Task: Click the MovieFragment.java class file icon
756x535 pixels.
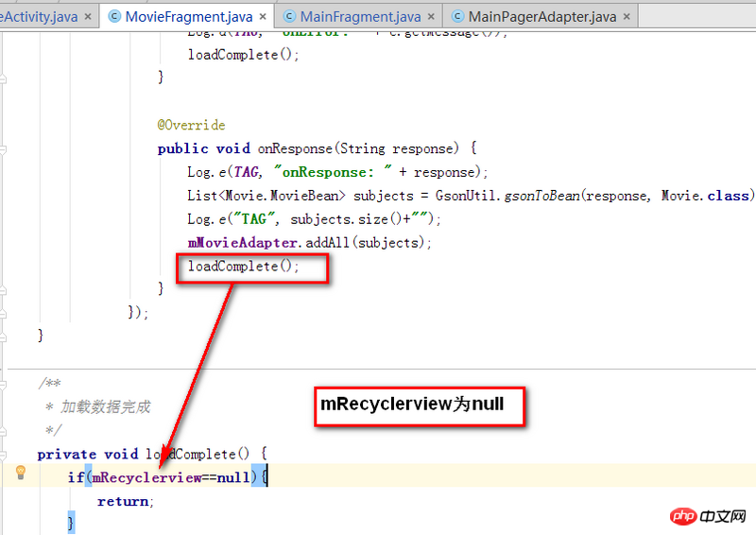Action: 115,16
